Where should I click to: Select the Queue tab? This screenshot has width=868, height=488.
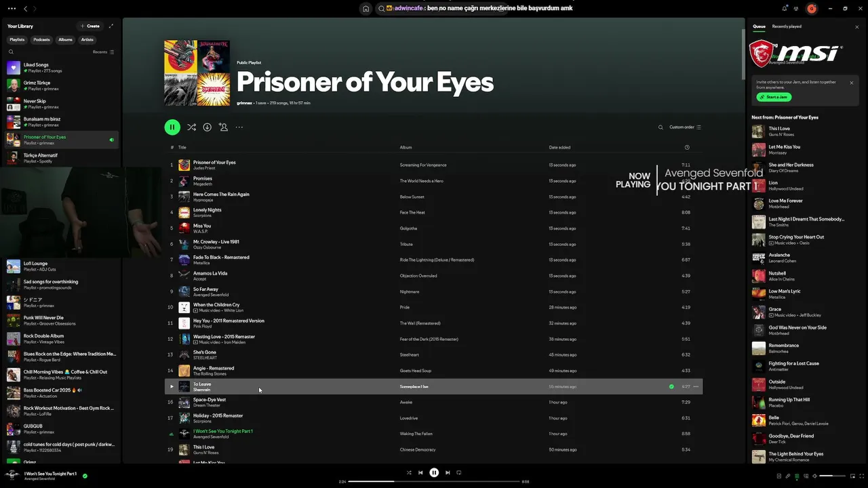[759, 26]
